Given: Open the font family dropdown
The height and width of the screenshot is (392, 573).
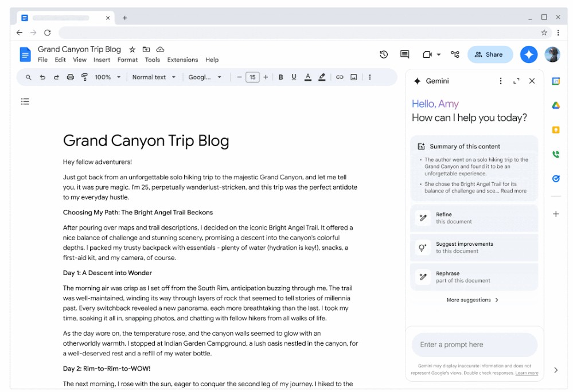Looking at the screenshot, I should point(205,77).
